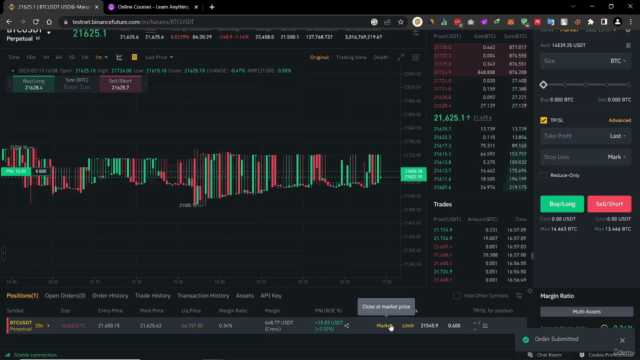Viewport: 640px width, 360px height.
Task: Tick the Reduce-Only checkbox
Action: tap(544, 176)
